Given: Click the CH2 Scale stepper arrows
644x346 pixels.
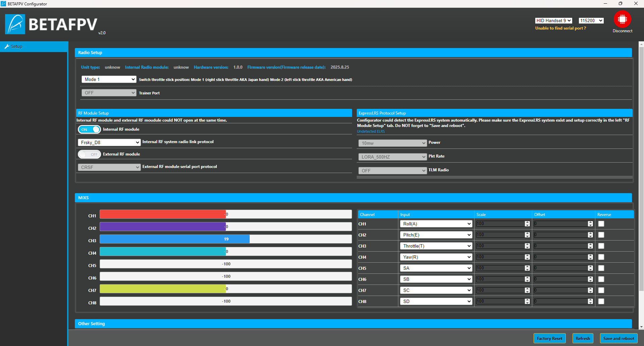Looking at the screenshot, I should pos(527,235).
